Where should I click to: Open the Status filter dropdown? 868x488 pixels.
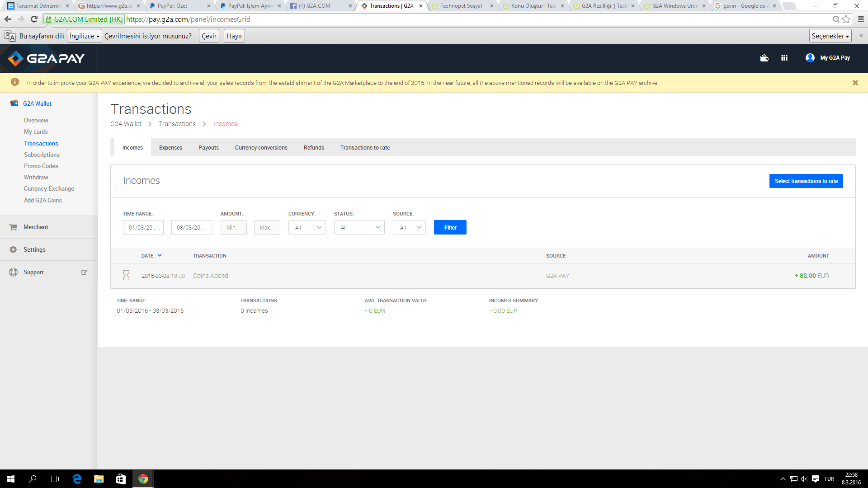pyautogui.click(x=359, y=227)
